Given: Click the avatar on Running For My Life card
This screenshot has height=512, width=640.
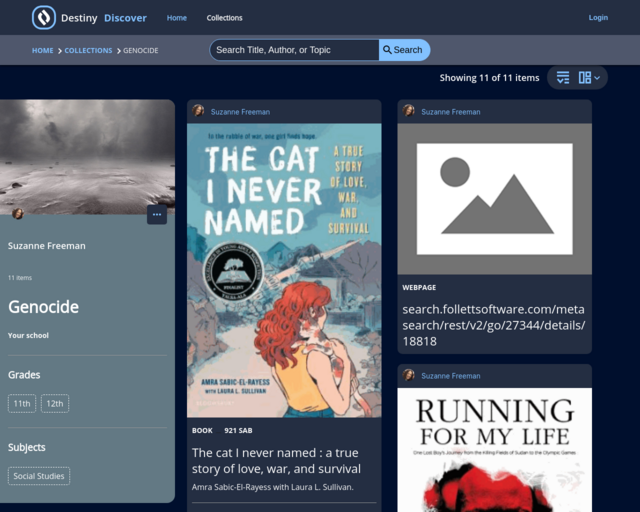Looking at the screenshot, I should [409, 374].
